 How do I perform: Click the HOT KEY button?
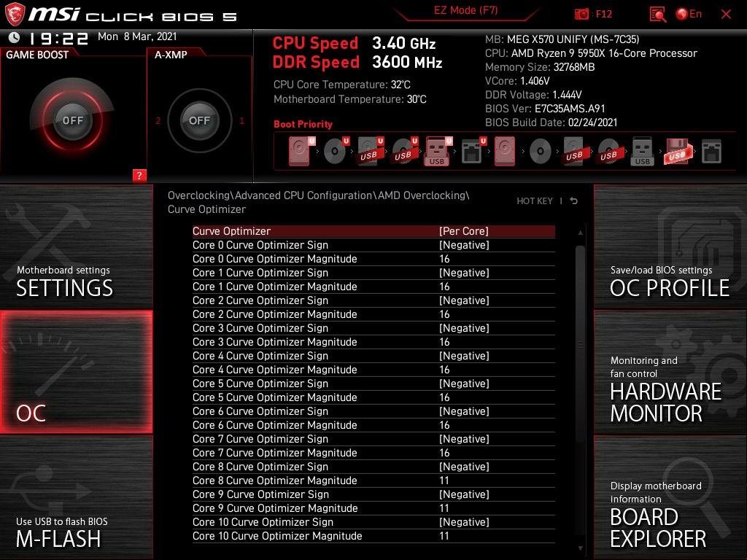click(535, 201)
